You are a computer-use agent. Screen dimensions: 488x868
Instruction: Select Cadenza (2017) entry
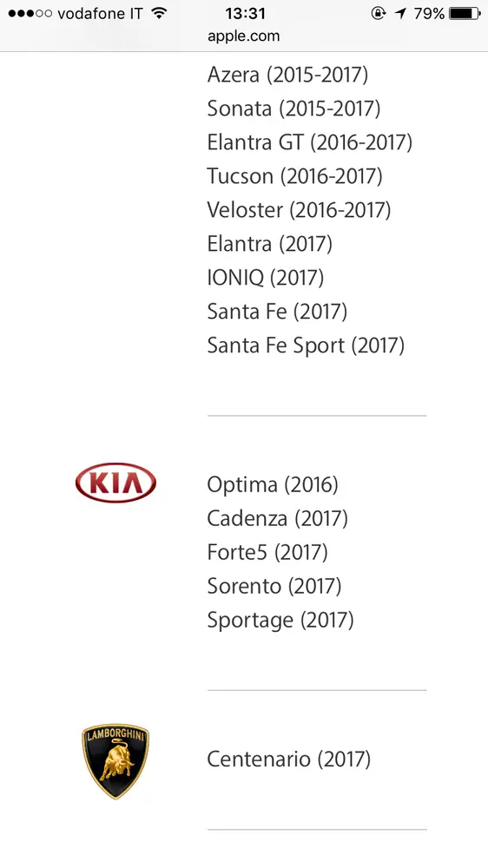(x=278, y=518)
